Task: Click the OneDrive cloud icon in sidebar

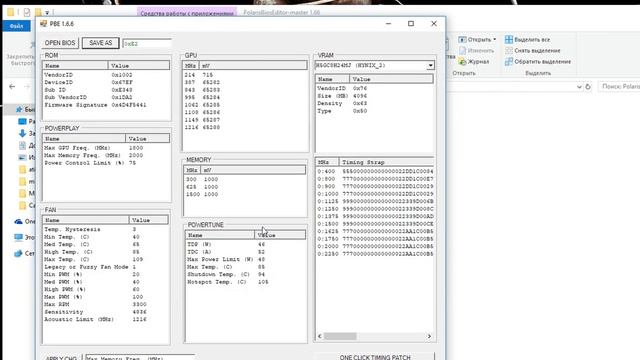Action: pos(18,222)
